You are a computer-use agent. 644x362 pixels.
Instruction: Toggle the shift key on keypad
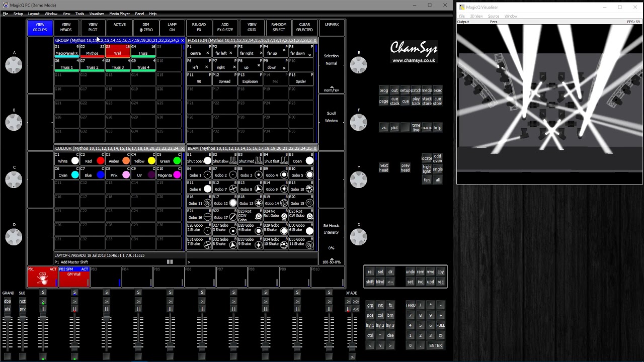pos(370,282)
